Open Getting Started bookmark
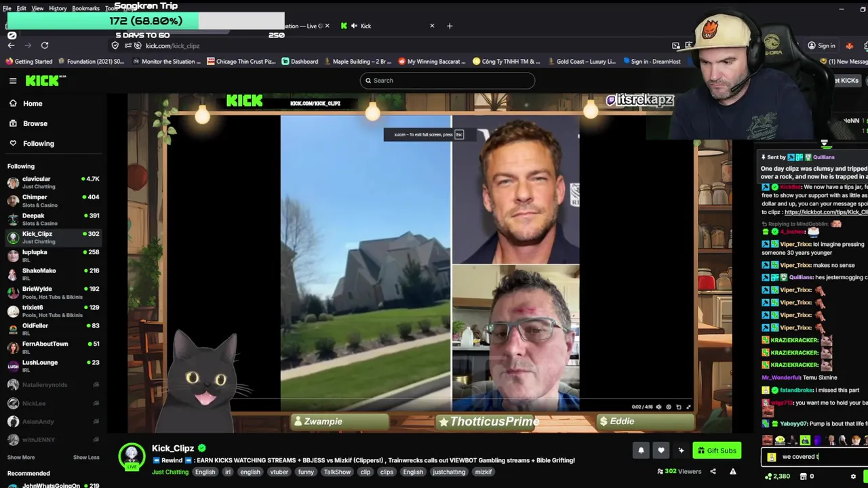868x488 pixels. 28,62
